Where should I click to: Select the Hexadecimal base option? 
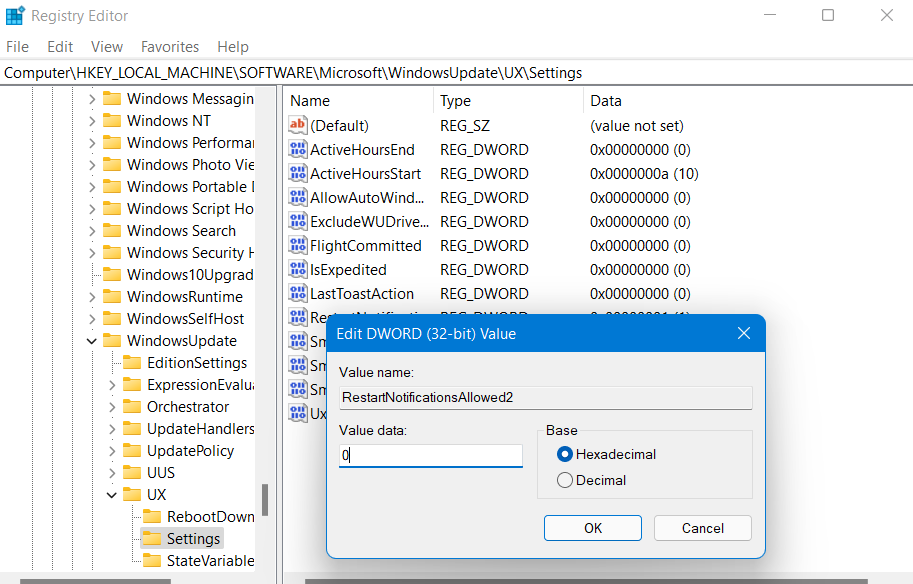565,454
